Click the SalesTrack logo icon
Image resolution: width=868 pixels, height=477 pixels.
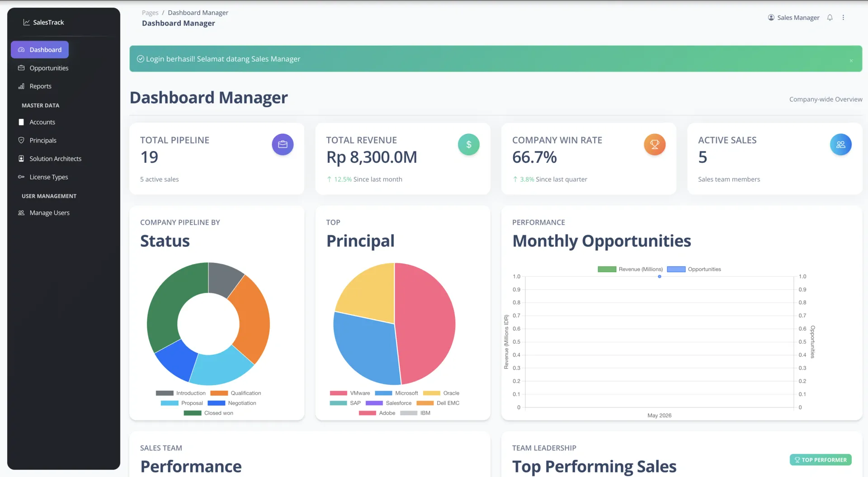pos(27,22)
